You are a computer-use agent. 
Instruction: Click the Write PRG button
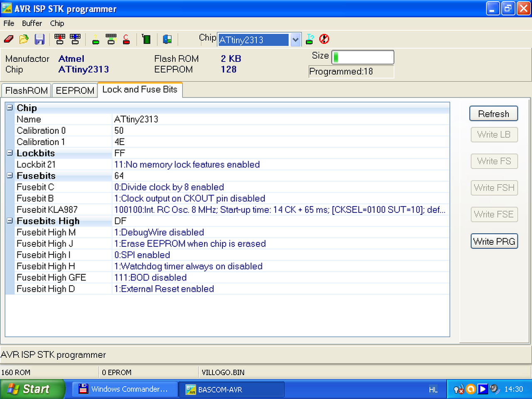point(494,241)
